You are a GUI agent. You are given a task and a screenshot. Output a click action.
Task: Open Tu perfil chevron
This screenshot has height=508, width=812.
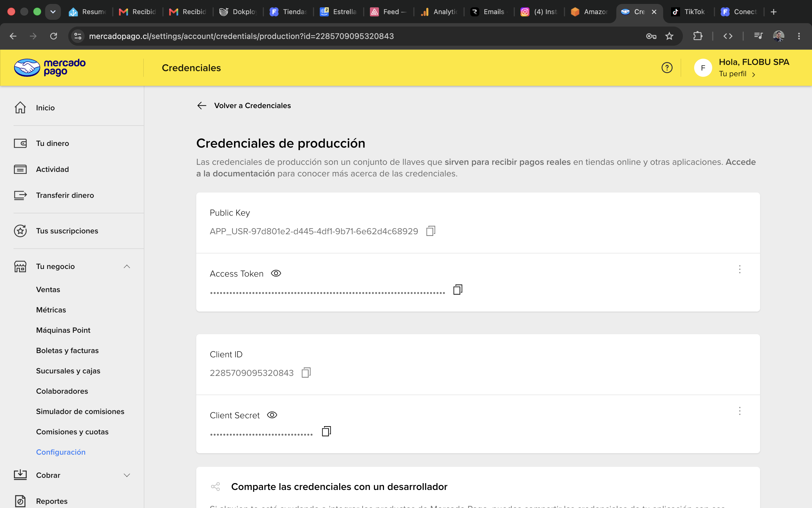coord(754,75)
